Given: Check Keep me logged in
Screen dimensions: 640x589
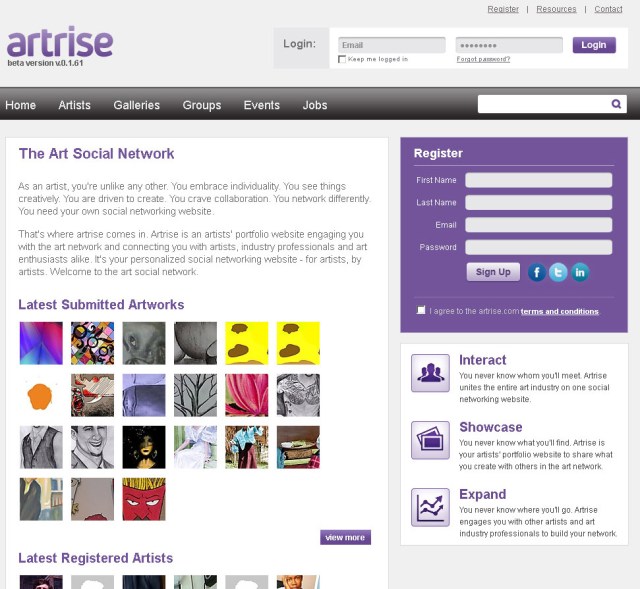Looking at the screenshot, I should pyautogui.click(x=342, y=60).
